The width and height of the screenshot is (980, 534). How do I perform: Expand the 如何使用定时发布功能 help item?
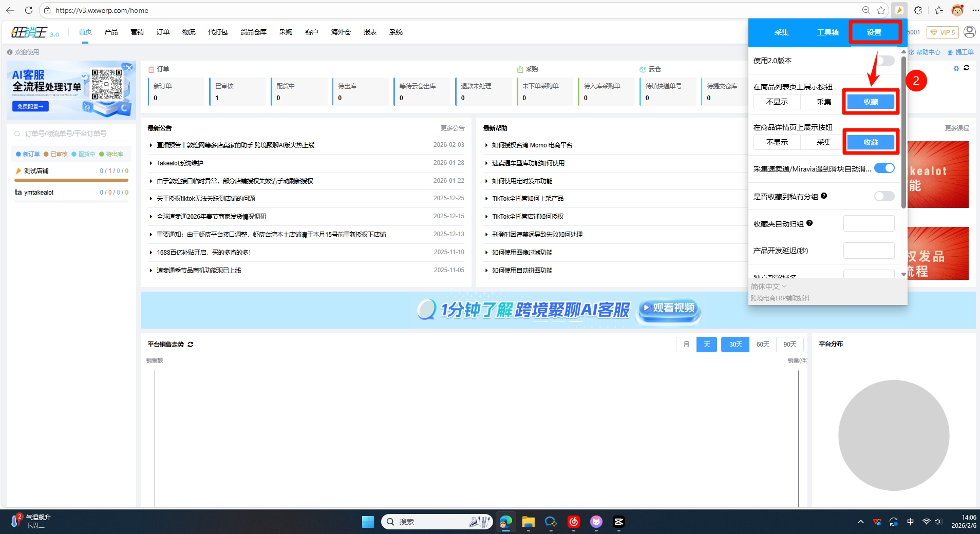pyautogui.click(x=522, y=181)
